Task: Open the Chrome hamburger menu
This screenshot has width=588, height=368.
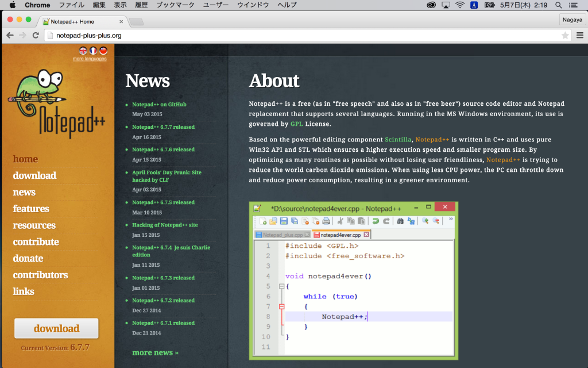Action: pyautogui.click(x=580, y=35)
